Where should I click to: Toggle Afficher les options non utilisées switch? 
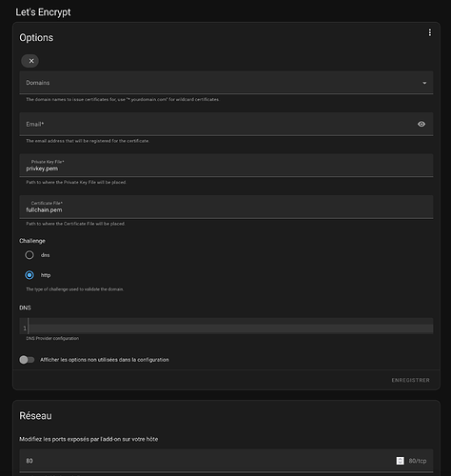click(27, 360)
